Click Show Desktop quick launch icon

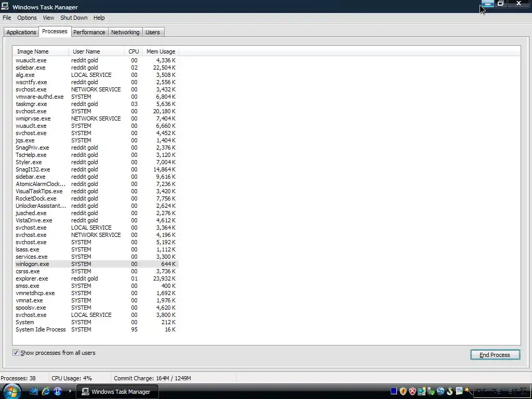(x=33, y=391)
